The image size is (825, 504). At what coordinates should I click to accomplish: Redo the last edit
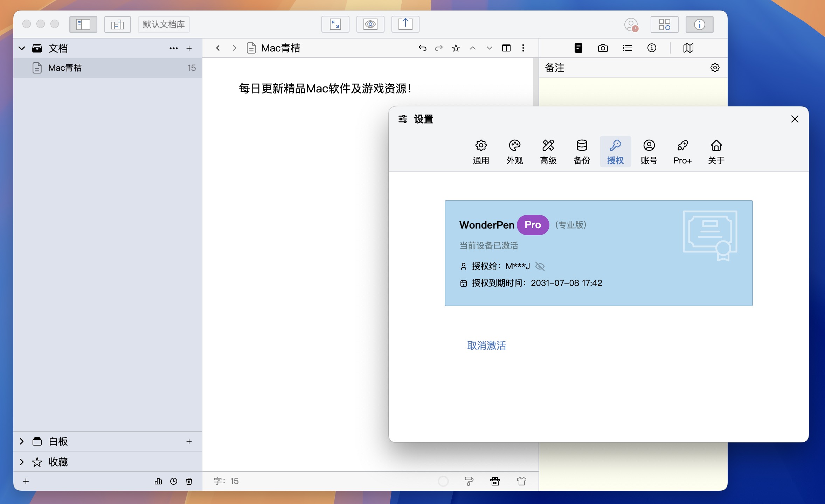pyautogui.click(x=439, y=48)
